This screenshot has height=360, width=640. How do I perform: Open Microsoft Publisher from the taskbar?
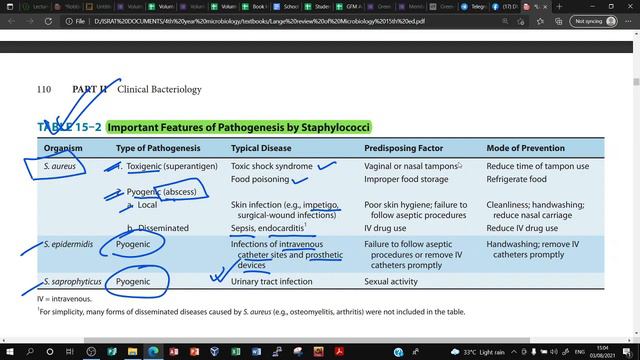(111, 351)
